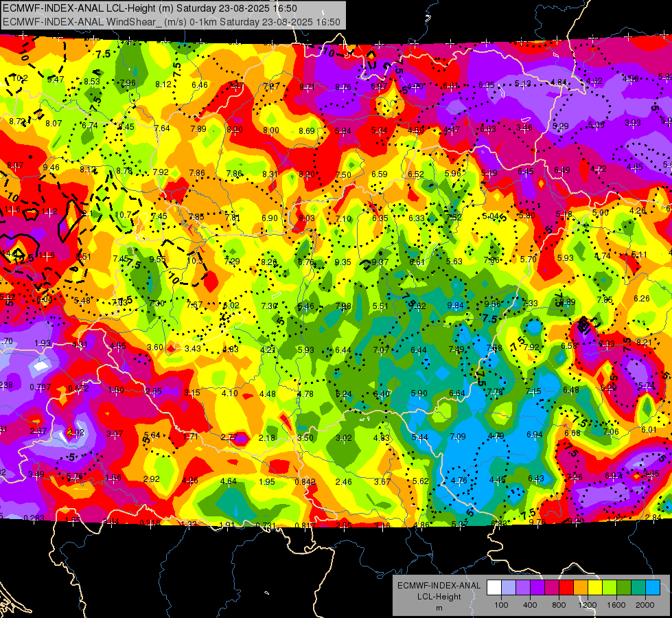Click the wind shear value 2.92
The height and width of the screenshot is (618, 672).
(151, 479)
